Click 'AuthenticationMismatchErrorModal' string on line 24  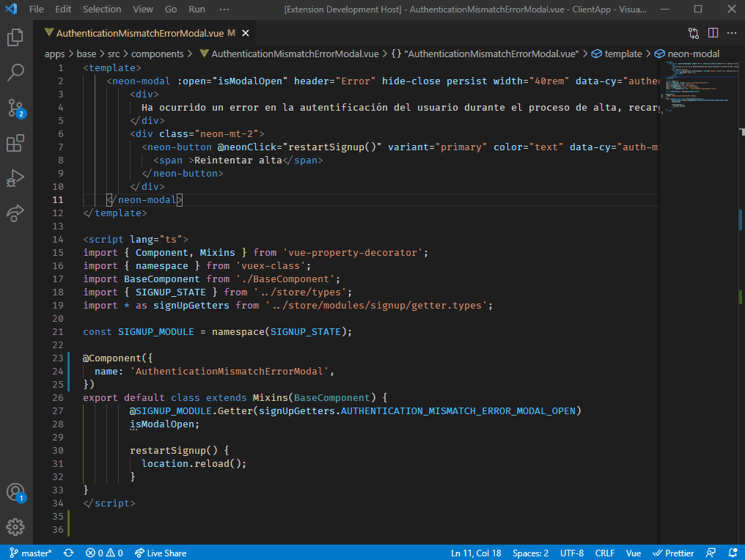(230, 372)
